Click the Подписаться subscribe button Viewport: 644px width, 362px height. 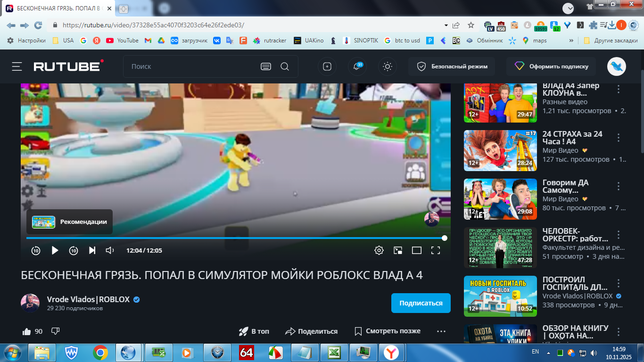[x=421, y=303]
